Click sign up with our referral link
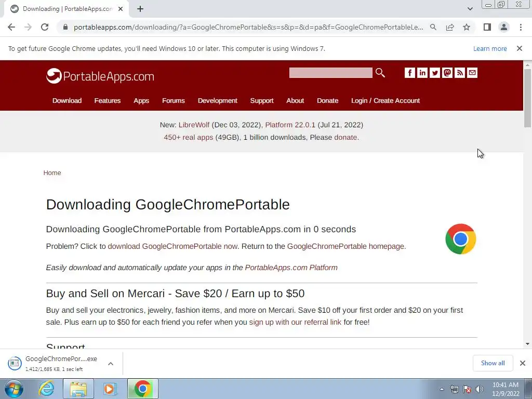Image resolution: width=532 pixels, height=399 pixels. coord(295,322)
